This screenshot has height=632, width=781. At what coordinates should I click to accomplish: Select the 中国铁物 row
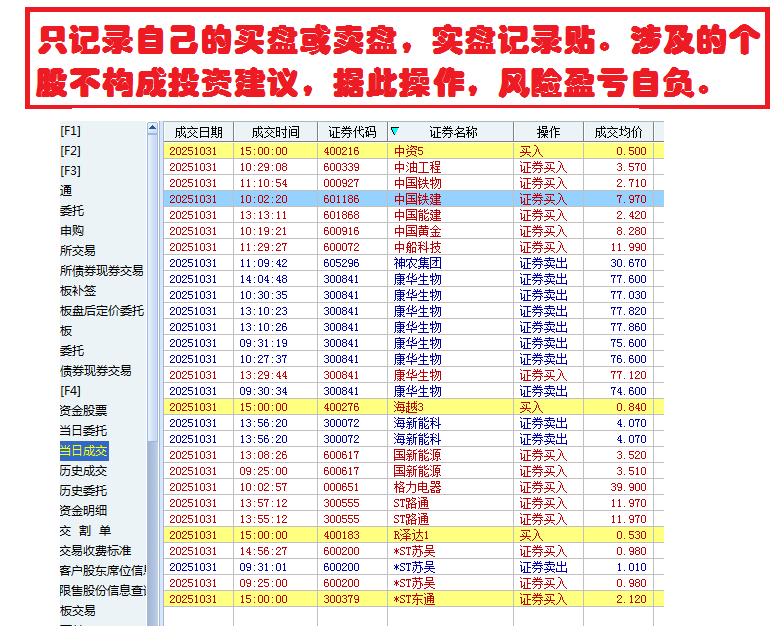(x=413, y=183)
